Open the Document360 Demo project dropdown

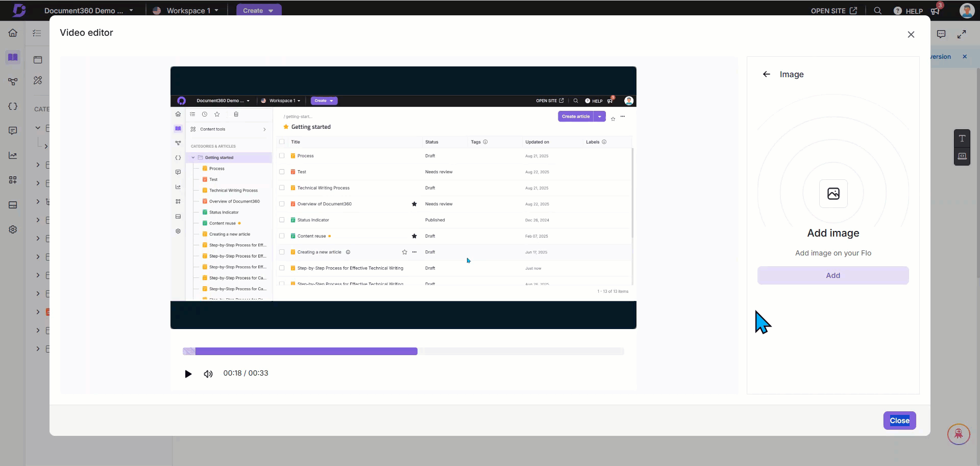[x=88, y=10]
